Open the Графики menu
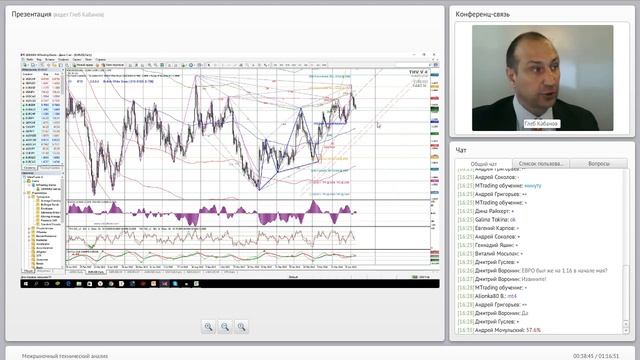Viewport: 640px width, 360px height. click(x=63, y=59)
